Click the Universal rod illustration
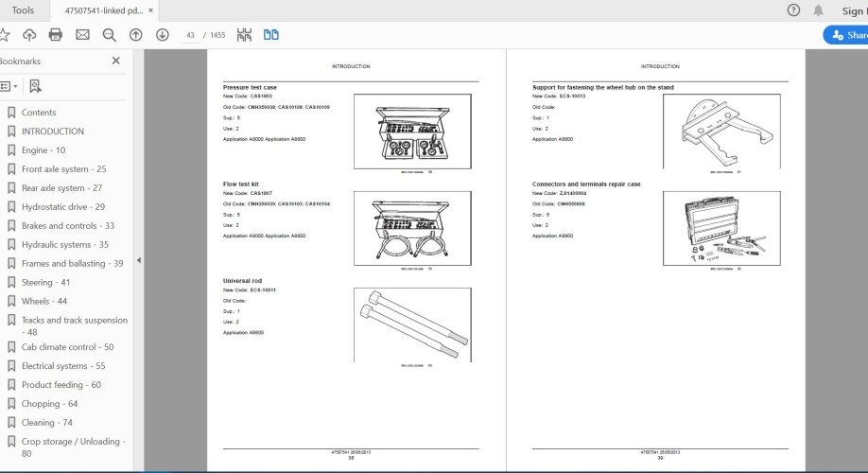This screenshot has width=868, height=473. [412, 324]
